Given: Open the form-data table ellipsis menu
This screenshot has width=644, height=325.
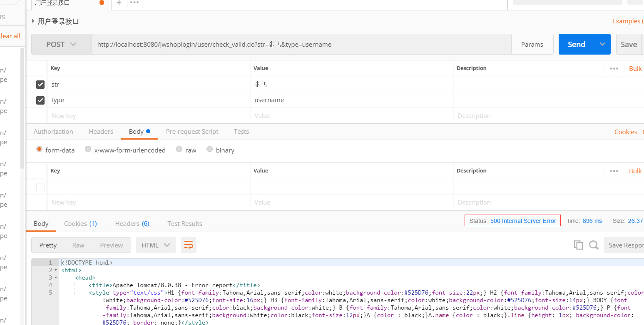Looking at the screenshot, I should coord(614,171).
